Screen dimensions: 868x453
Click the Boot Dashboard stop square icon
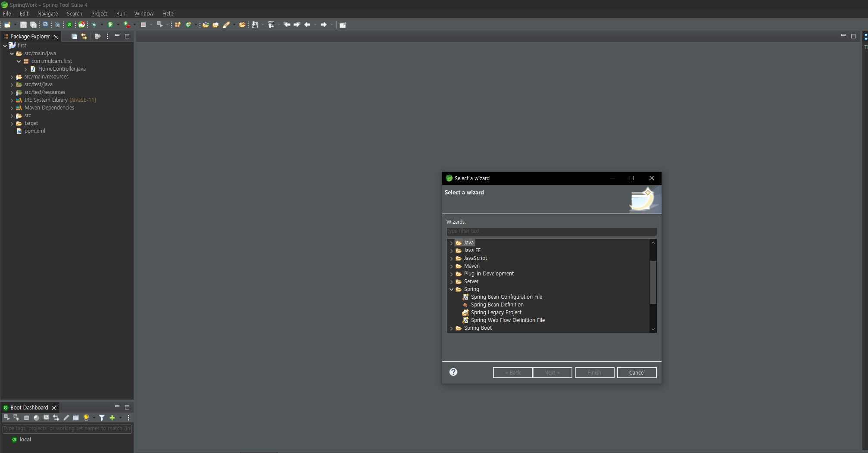pos(26,418)
